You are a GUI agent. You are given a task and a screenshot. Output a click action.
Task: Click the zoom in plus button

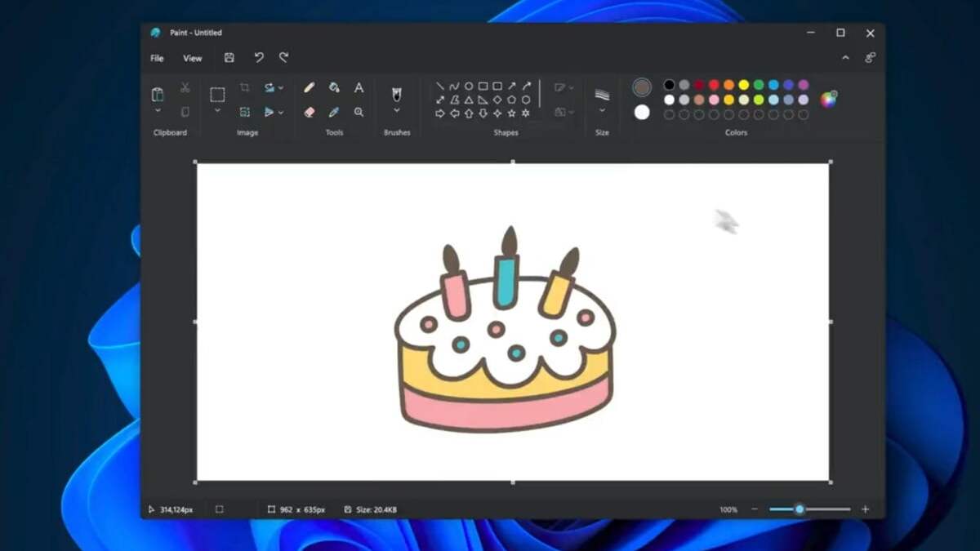(865, 509)
